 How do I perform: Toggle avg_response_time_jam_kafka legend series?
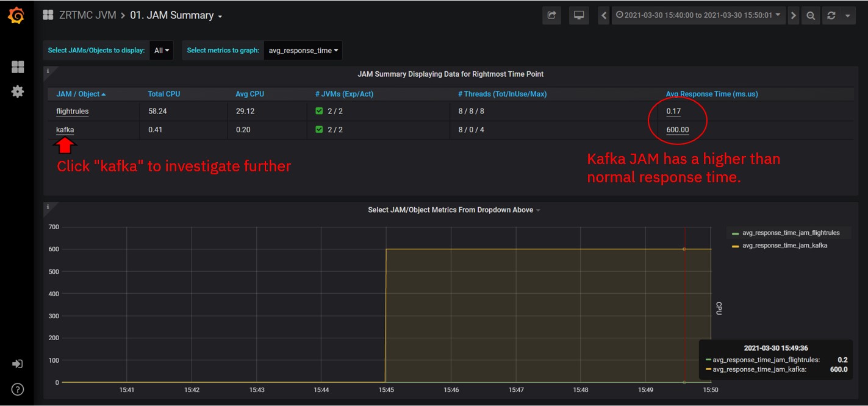click(784, 245)
